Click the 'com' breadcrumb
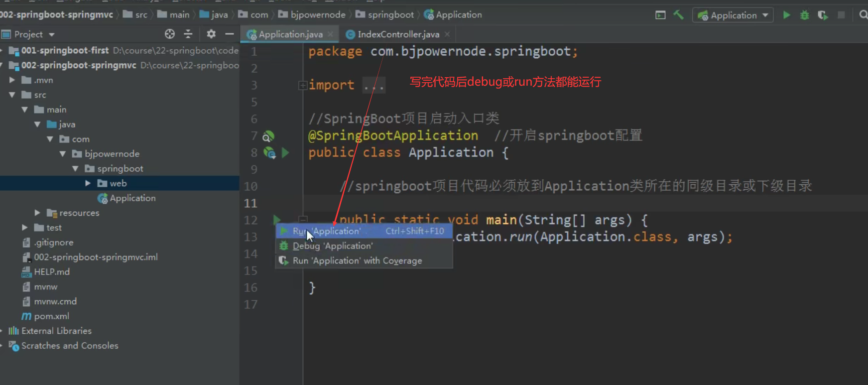The height and width of the screenshot is (385, 868). pos(253,14)
